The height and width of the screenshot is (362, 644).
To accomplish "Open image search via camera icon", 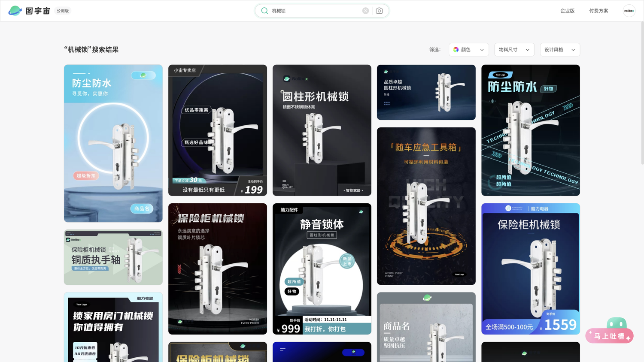I will click(379, 11).
